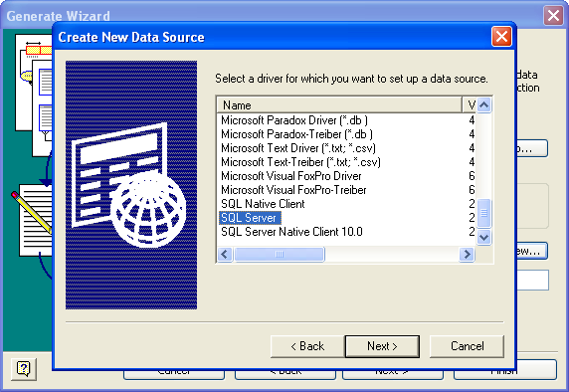The height and width of the screenshot is (392, 569).
Task: Close the Create New Data Source dialog
Action: point(501,37)
